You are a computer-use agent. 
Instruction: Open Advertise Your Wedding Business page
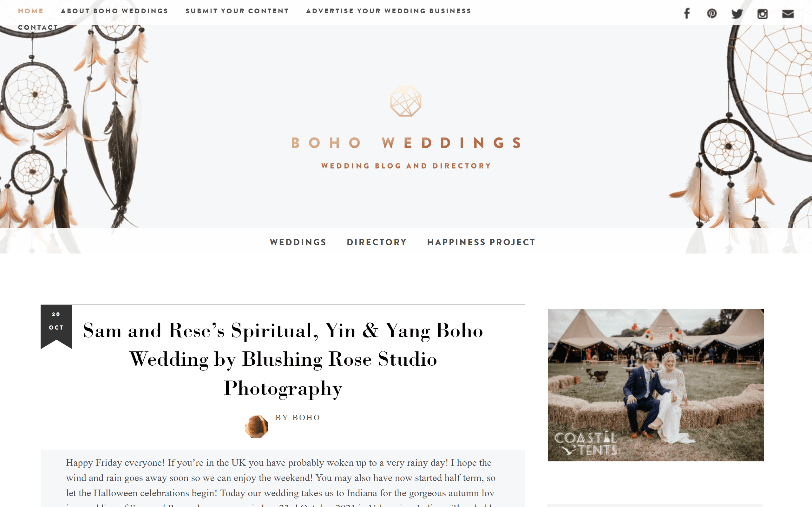[x=389, y=11]
